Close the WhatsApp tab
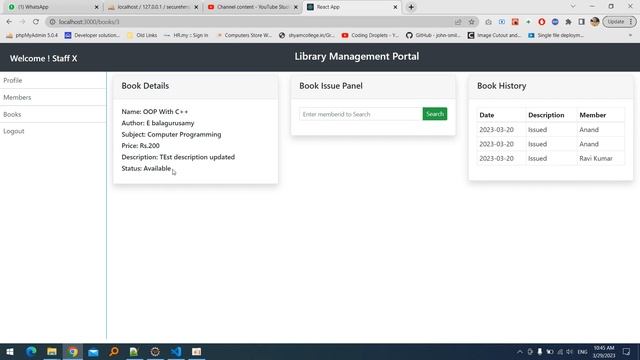 (x=96, y=7)
